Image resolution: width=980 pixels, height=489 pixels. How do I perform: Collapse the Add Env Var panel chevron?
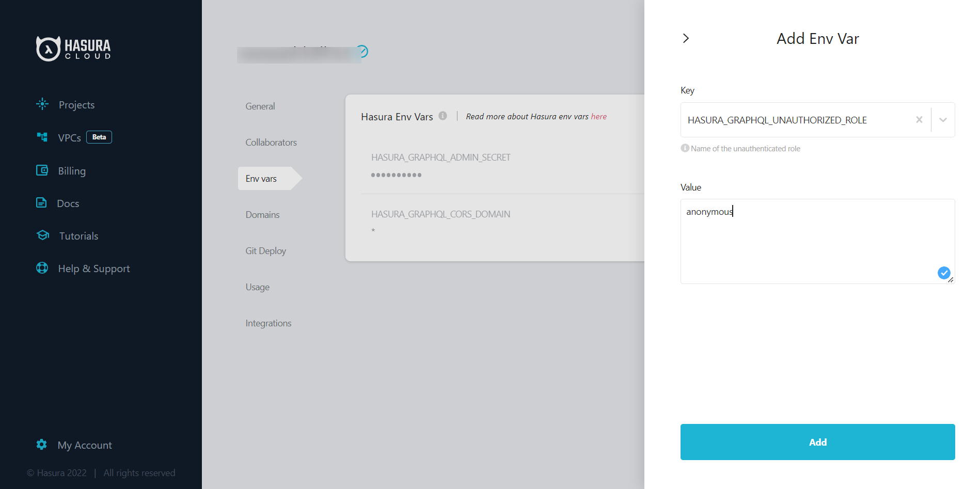click(x=686, y=38)
